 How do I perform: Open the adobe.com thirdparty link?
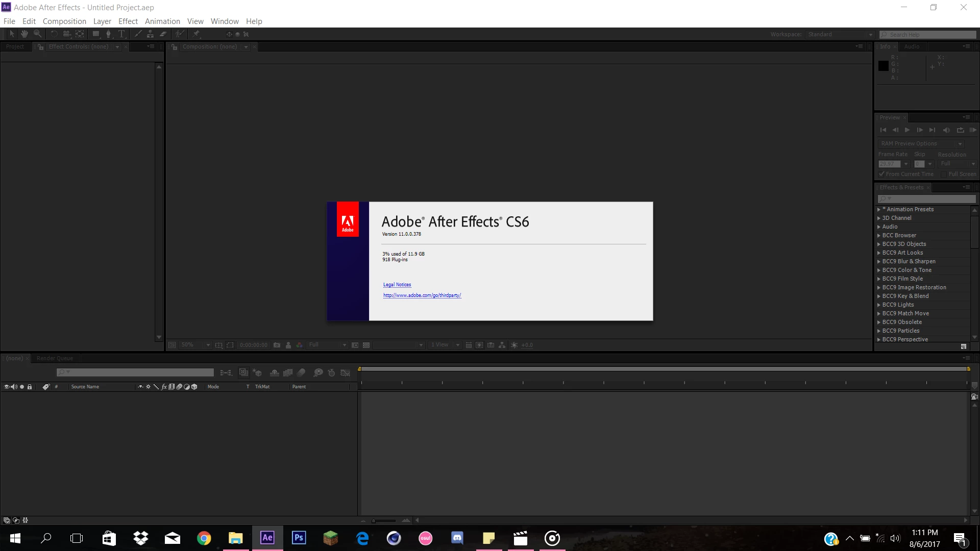(422, 295)
